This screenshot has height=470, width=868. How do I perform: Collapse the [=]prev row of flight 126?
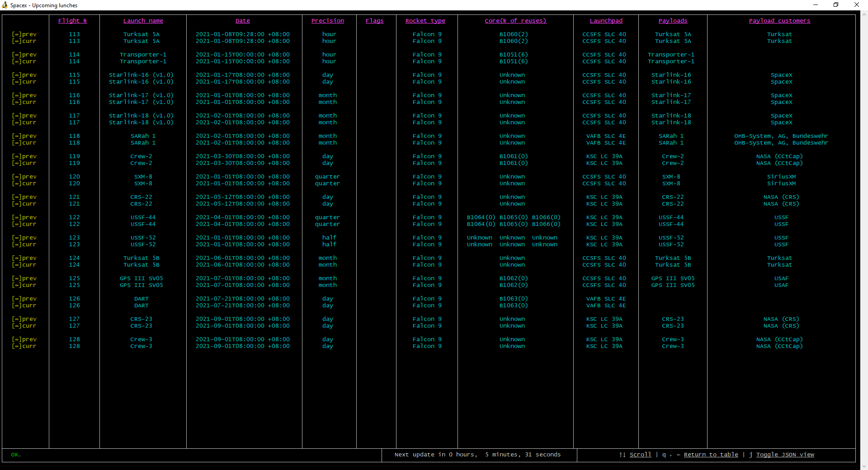[24, 299]
